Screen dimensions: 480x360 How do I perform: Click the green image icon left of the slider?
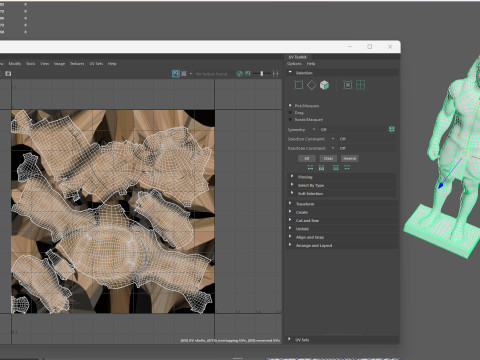coord(248,73)
